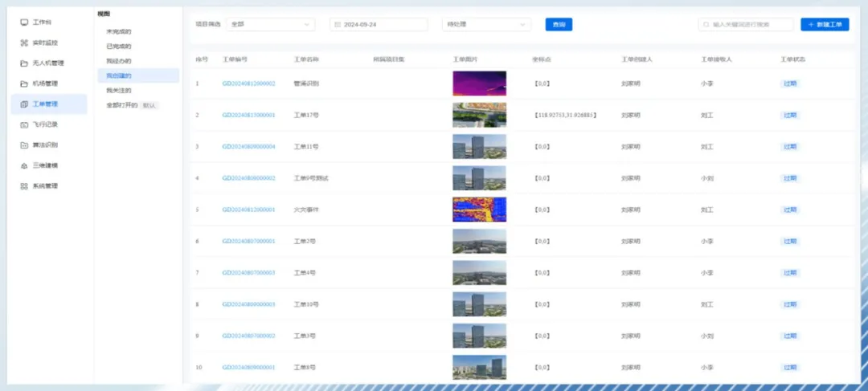Click the 系统管理 grid icon
The width and height of the screenshot is (868, 391).
tap(24, 186)
